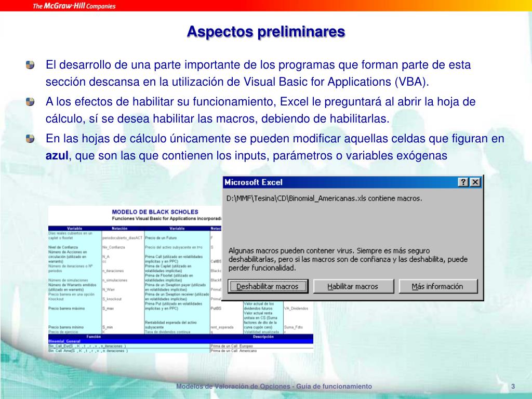Select the Suma_Fdto cell
This screenshot has width=532, height=399.
point(294,327)
